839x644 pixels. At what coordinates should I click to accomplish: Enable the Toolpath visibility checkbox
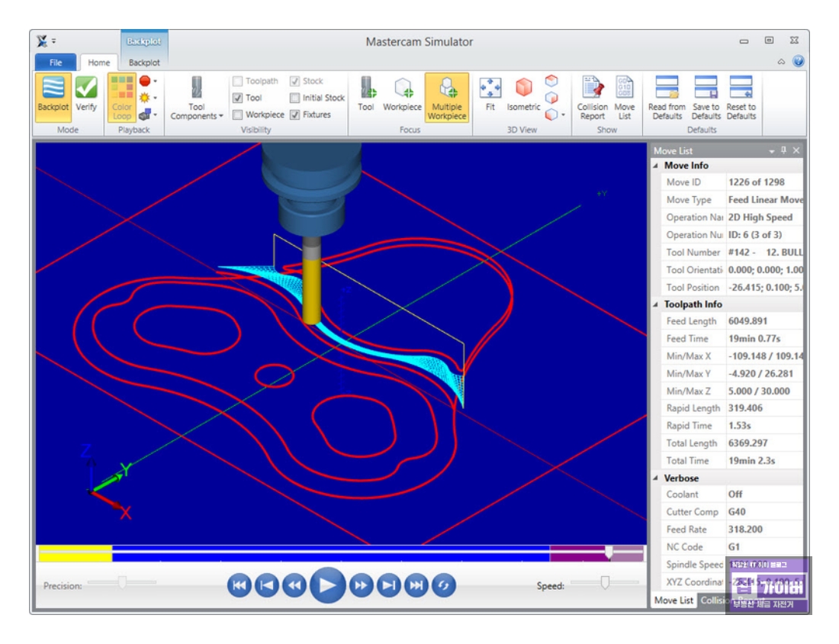[238, 82]
